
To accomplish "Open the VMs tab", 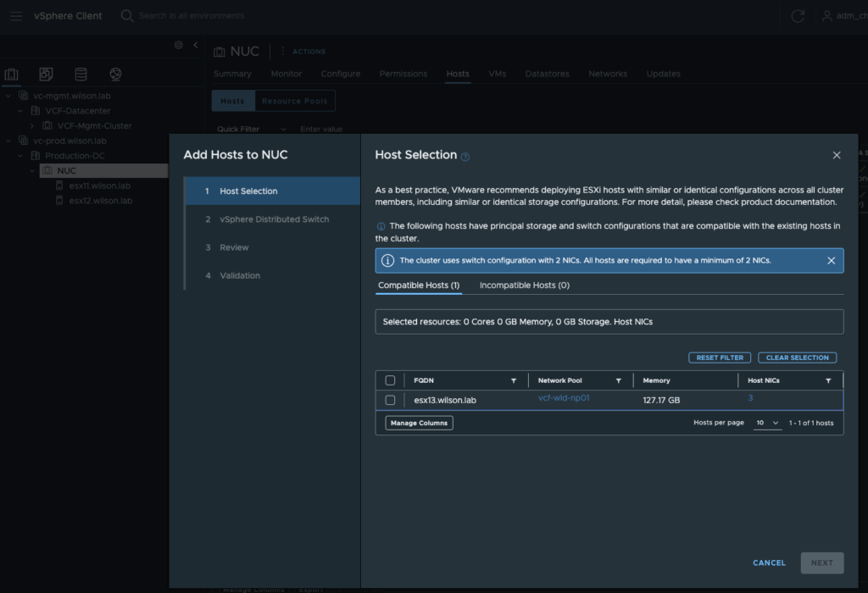I will pos(497,74).
